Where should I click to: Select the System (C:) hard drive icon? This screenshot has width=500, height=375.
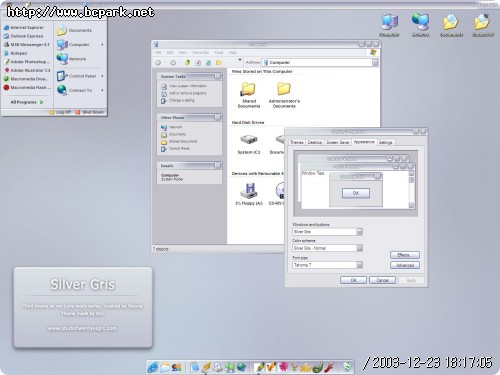(249, 144)
